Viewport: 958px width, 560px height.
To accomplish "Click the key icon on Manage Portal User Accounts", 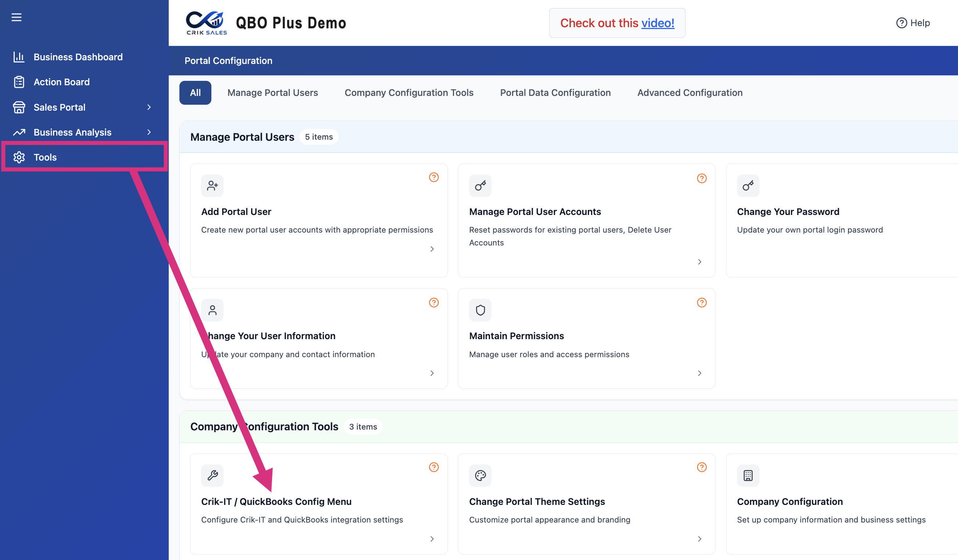I will click(480, 186).
